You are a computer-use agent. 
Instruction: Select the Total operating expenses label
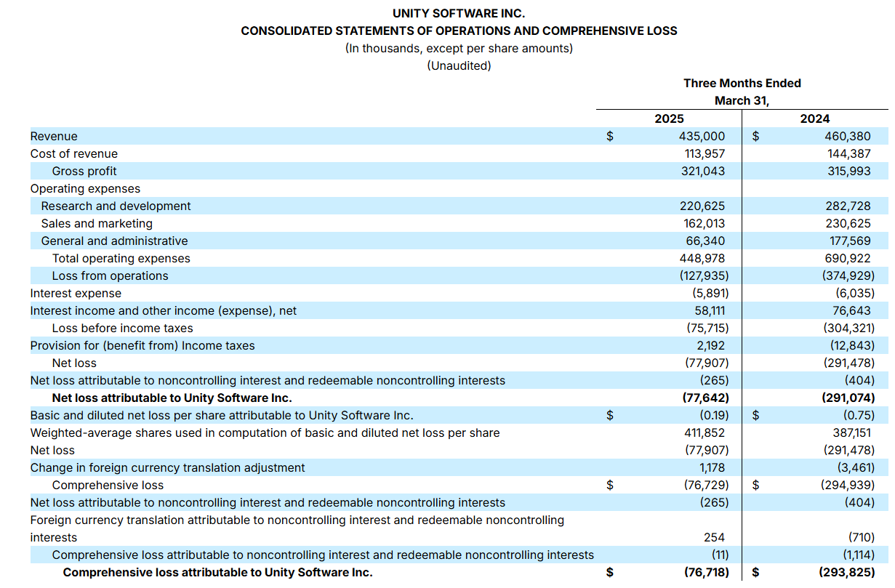(x=121, y=258)
